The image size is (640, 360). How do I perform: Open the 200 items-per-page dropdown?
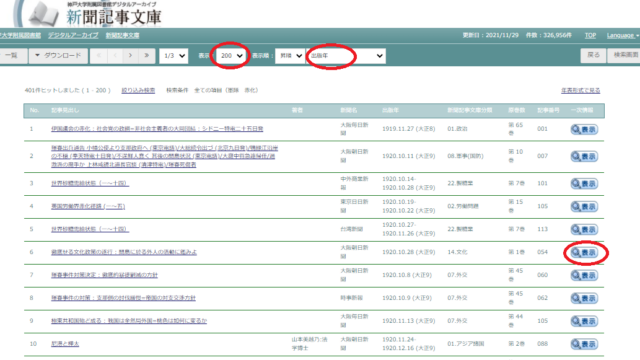point(231,56)
